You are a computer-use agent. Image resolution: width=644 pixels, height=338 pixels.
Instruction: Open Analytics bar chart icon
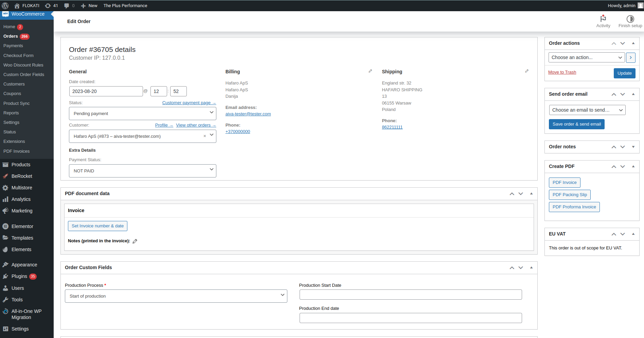5,199
